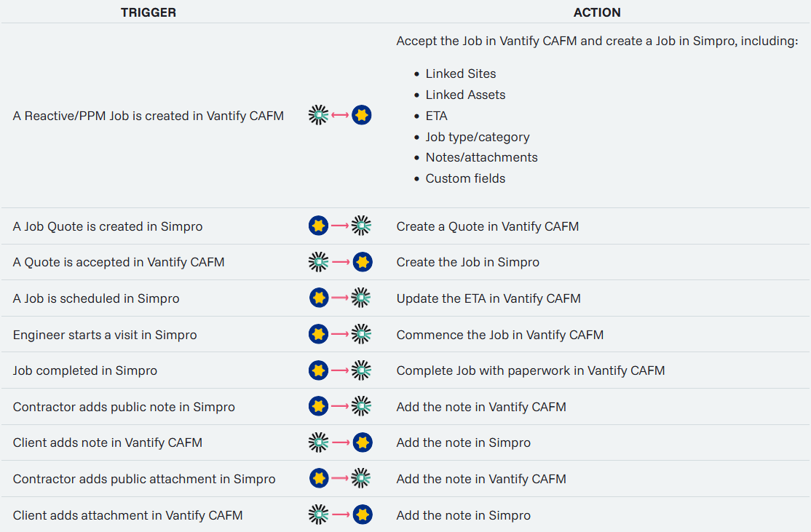The height and width of the screenshot is (532, 811).
Task: Click Vantify icon before 'Complete Job with paperwork'
Action: pyautogui.click(x=362, y=370)
